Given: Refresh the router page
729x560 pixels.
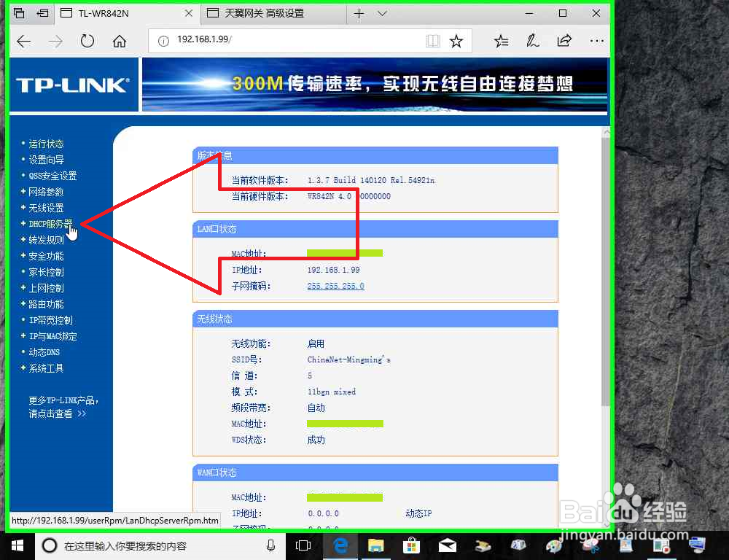Looking at the screenshot, I should [87, 42].
